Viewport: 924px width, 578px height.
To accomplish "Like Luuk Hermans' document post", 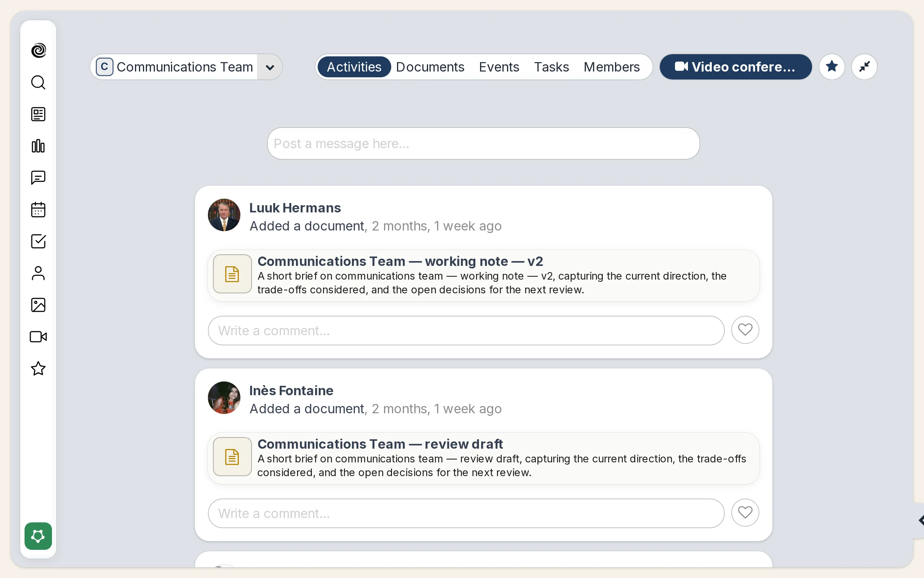I will click(745, 330).
